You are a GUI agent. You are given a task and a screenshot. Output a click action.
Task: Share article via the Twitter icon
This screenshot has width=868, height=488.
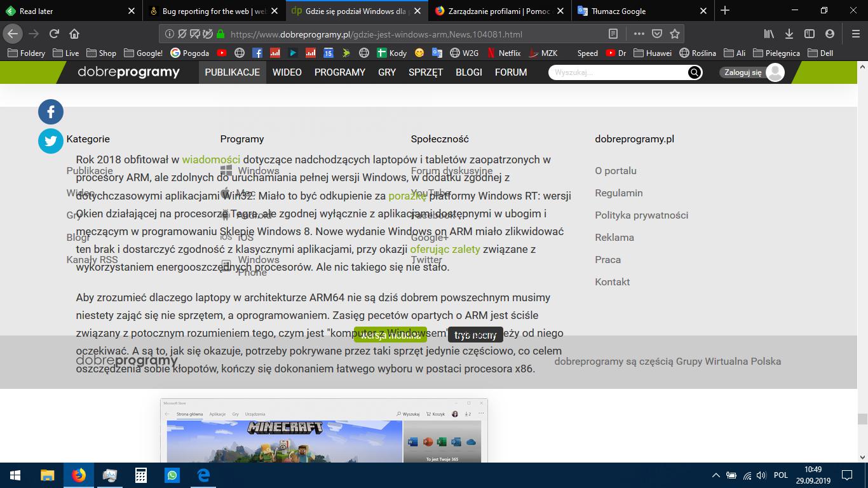pyautogui.click(x=50, y=141)
